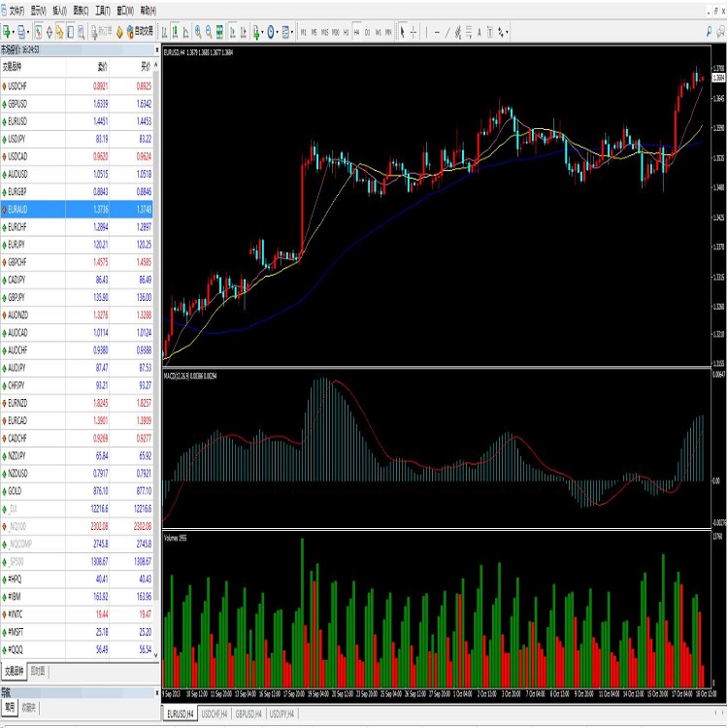Zoom out on the chart

209,32
